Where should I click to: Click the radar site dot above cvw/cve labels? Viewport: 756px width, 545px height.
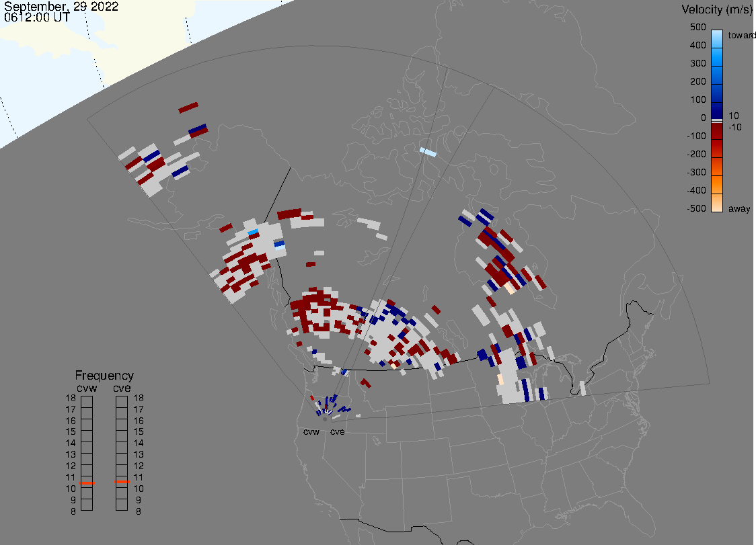325,419
